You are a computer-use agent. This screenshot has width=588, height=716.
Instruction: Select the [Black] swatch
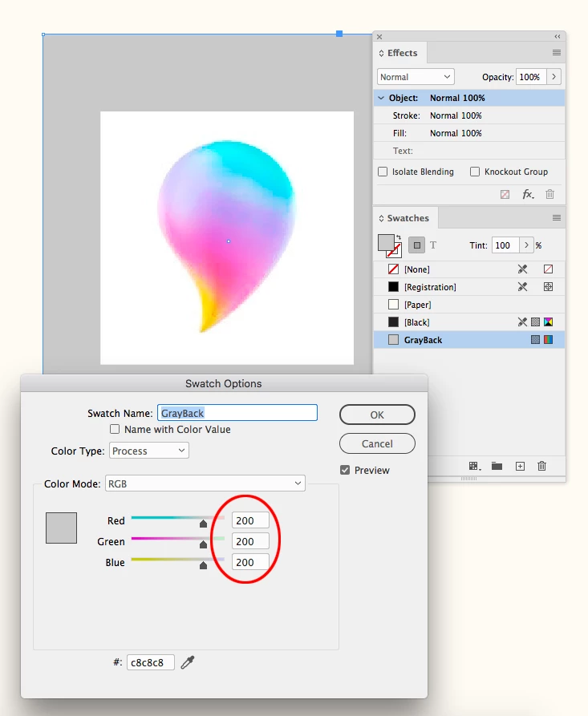pos(469,322)
